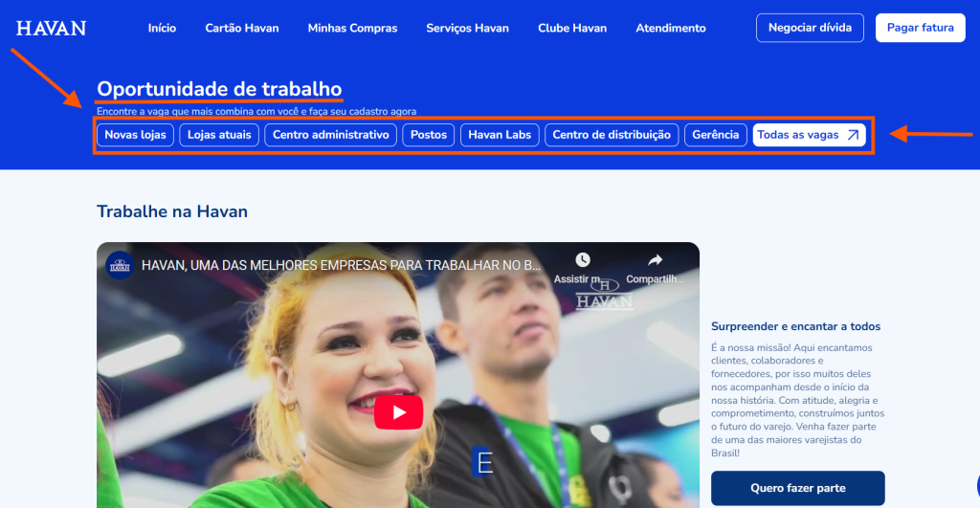Click the Compartilhar share arrow icon
This screenshot has width=980, height=508.
[x=655, y=260]
